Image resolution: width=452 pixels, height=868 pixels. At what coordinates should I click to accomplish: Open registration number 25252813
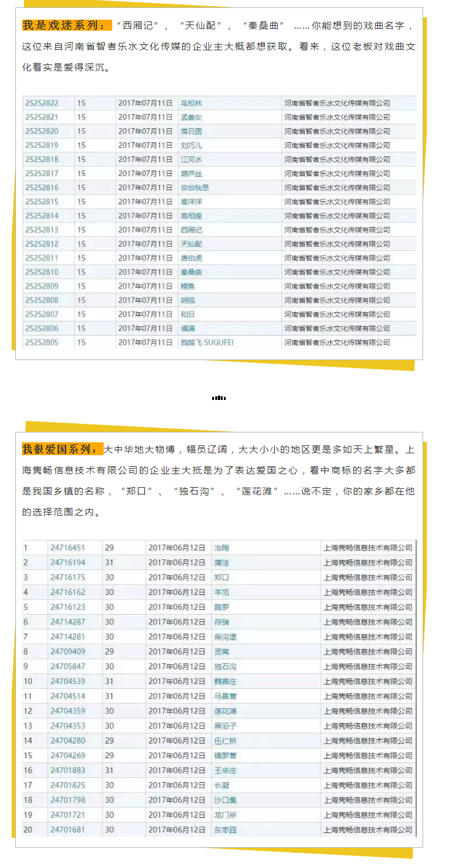(x=42, y=230)
